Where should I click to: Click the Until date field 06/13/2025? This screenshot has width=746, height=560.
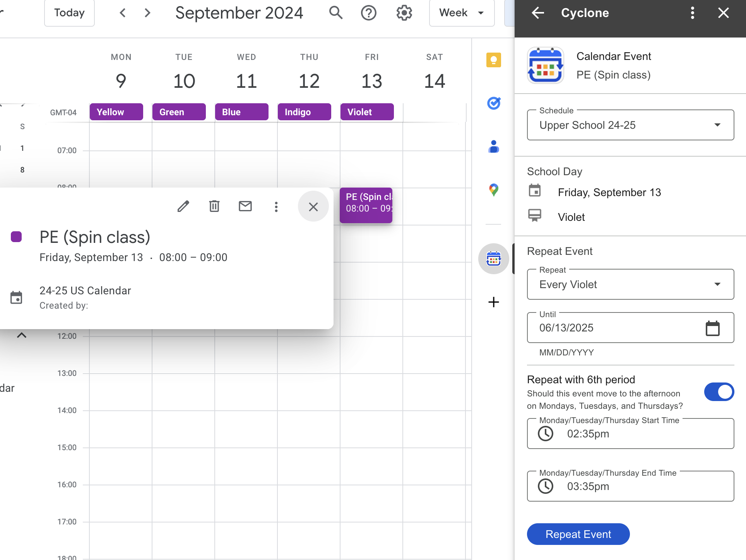(630, 328)
